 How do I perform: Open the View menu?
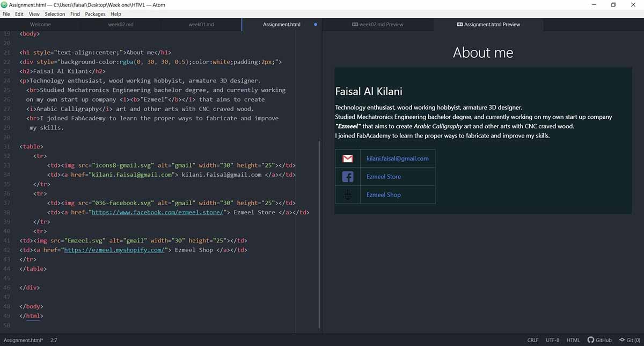(x=34, y=14)
